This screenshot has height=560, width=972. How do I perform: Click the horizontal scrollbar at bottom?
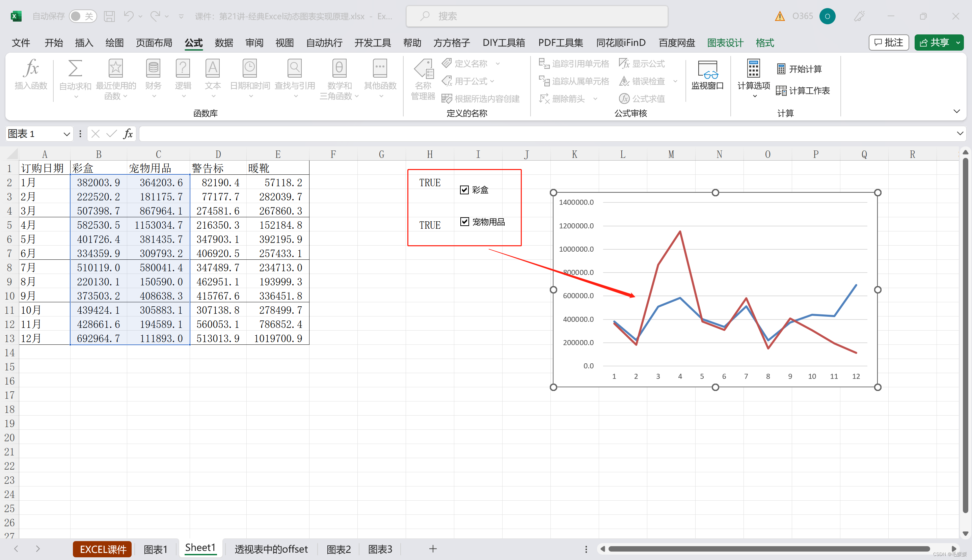pos(769,549)
